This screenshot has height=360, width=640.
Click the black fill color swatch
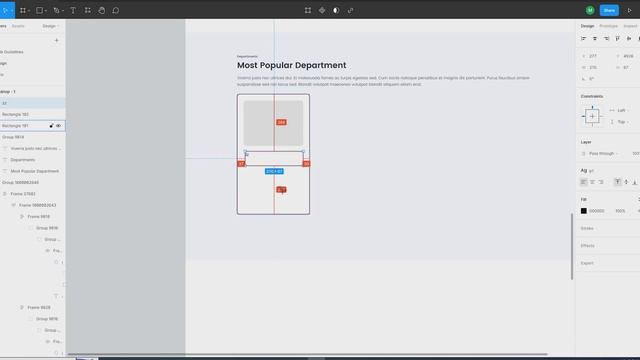coord(584,211)
